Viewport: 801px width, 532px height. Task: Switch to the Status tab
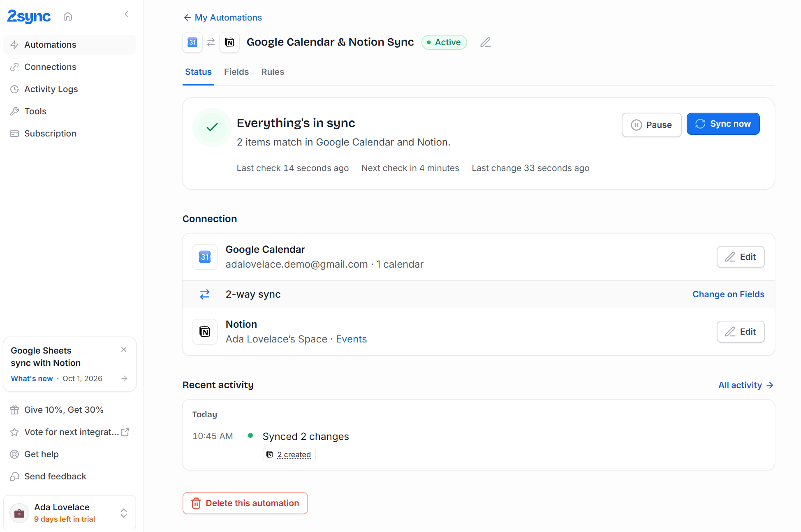[x=198, y=72]
